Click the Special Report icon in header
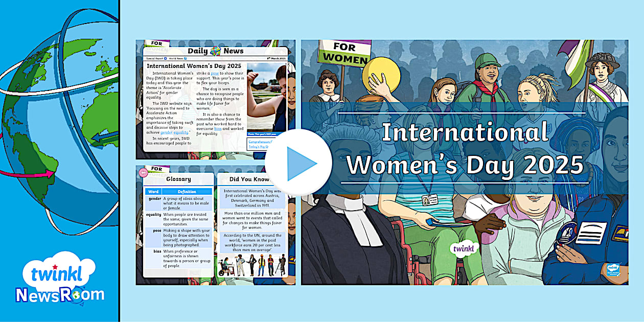This screenshot has height=322, width=644. 166,59
